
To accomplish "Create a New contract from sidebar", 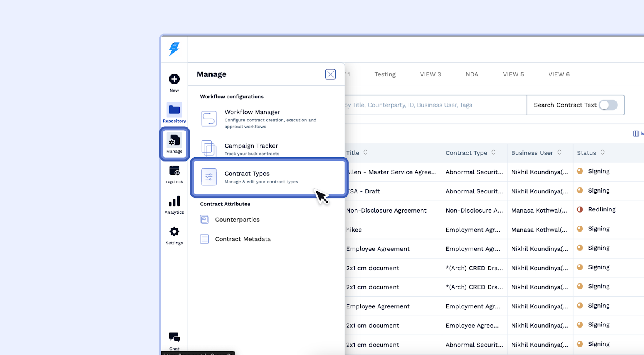I will (x=174, y=82).
